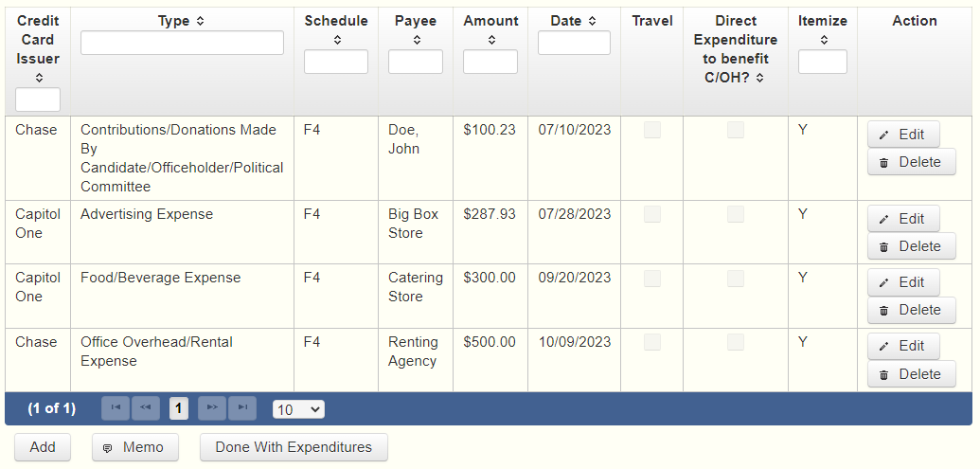Select page 1 in the paginator

pos(179,408)
